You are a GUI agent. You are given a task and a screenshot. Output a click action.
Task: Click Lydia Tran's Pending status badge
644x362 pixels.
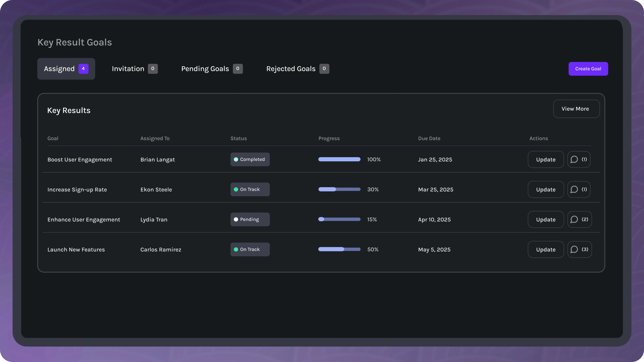point(250,219)
